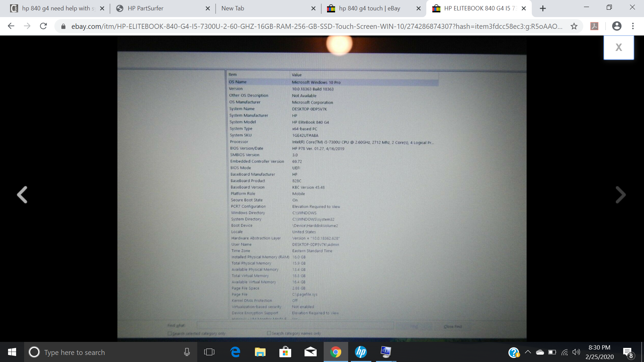Open the monitor app in taskbar
The width and height of the screenshot is (644, 362).
(386, 352)
